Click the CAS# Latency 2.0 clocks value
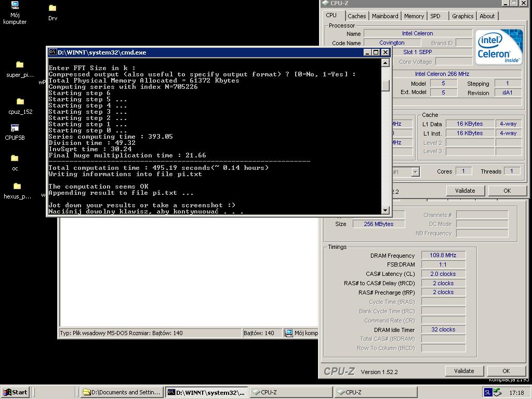The width and height of the screenshot is (532, 399). (x=443, y=274)
